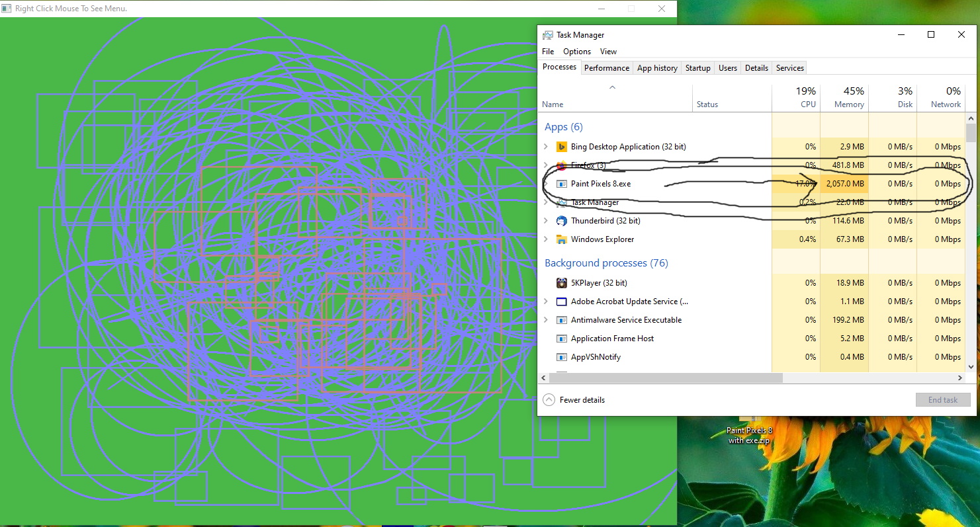Expand the Windows Explorer process group
The height and width of the screenshot is (527, 980).
point(546,239)
